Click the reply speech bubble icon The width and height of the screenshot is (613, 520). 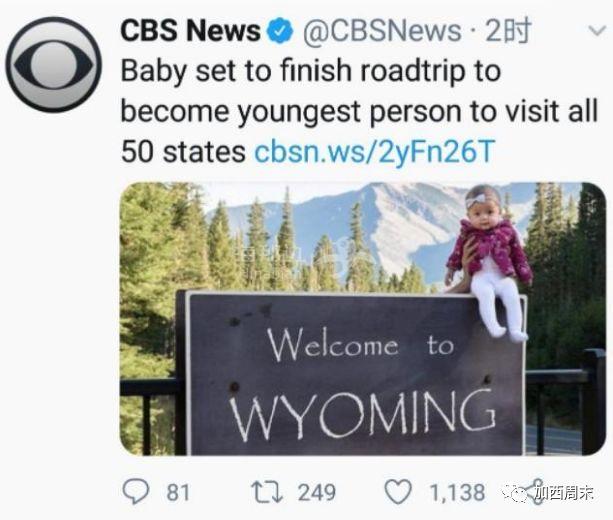[136, 491]
